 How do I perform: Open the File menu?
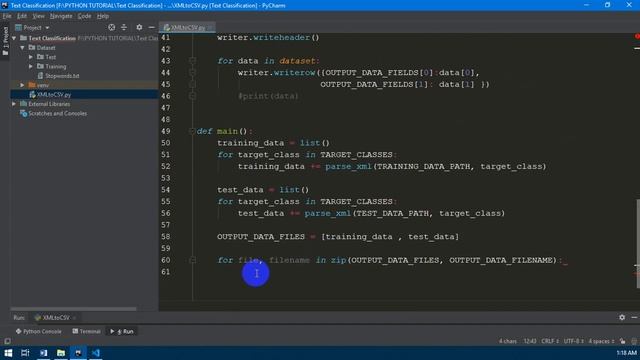coord(7,16)
